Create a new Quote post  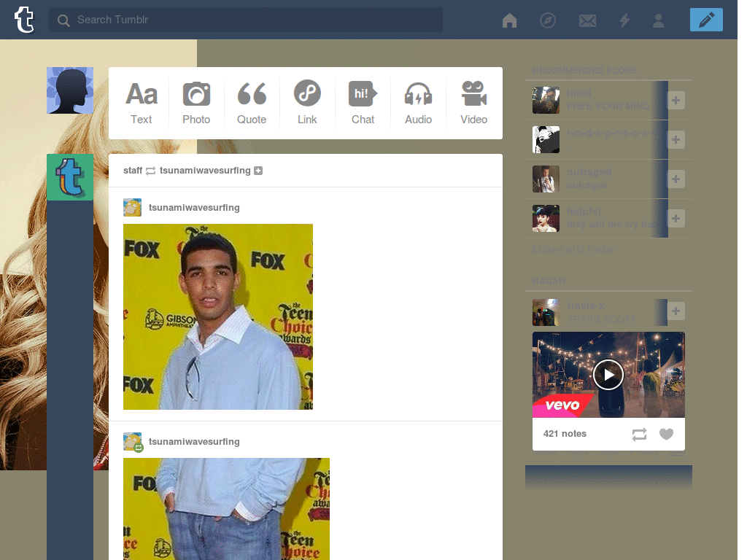click(x=252, y=104)
